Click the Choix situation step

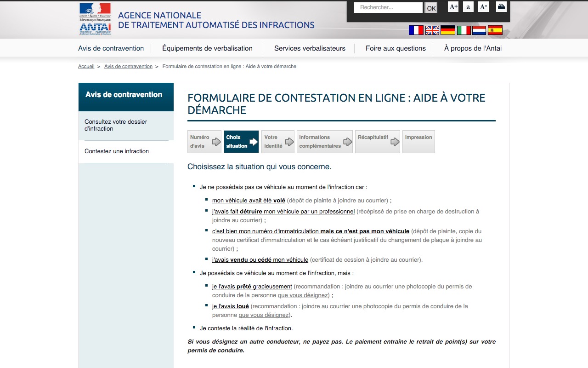[241, 142]
